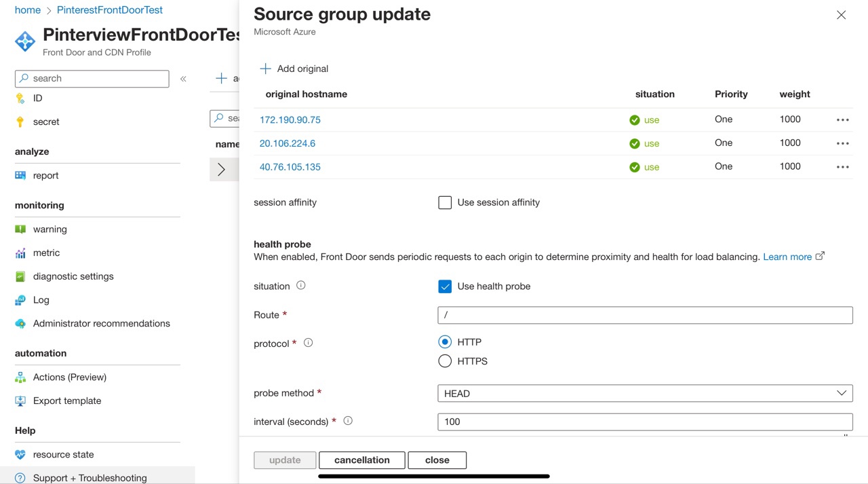This screenshot has width=868, height=484.
Task: Uncheck the Use health probe checkbox
Action: click(x=445, y=286)
